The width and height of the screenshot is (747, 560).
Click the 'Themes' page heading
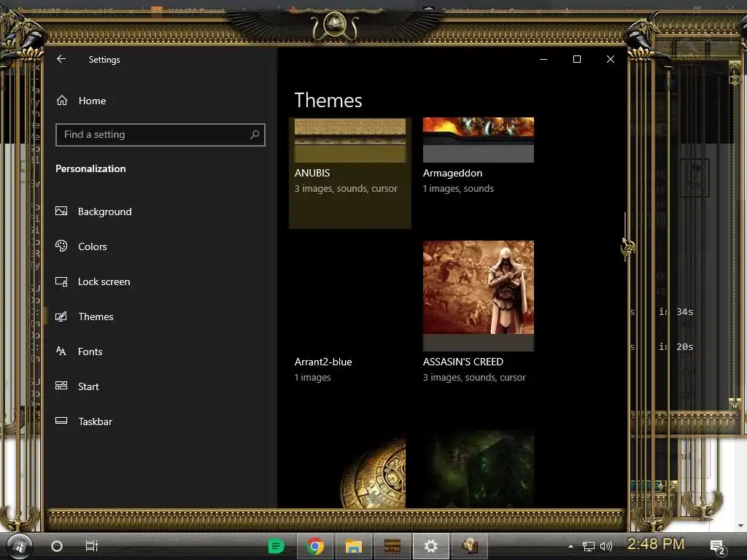click(328, 101)
